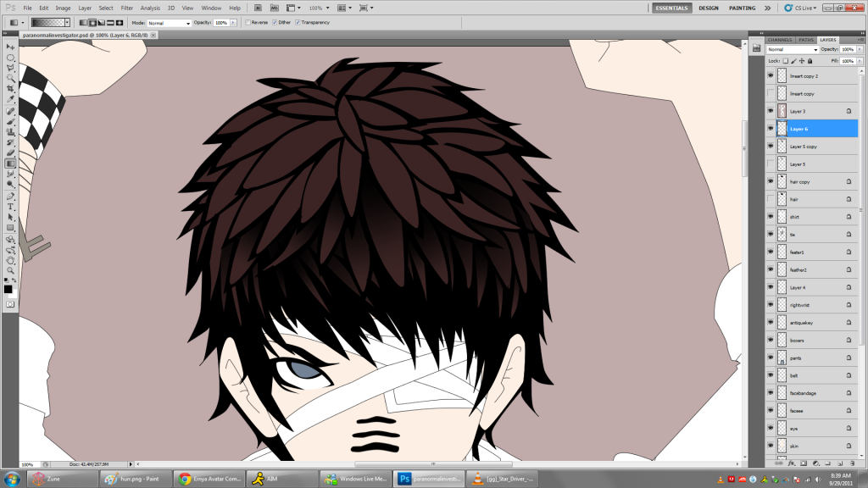Viewport: 868px width, 488px height.
Task: Click the lock transparent pixels icon
Action: (786, 61)
